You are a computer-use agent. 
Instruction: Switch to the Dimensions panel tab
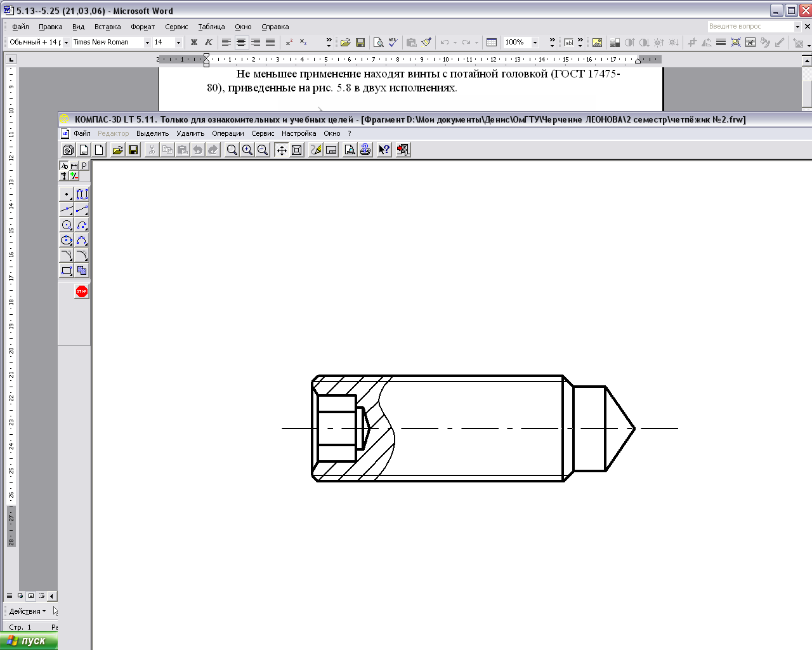pyautogui.click(x=74, y=166)
